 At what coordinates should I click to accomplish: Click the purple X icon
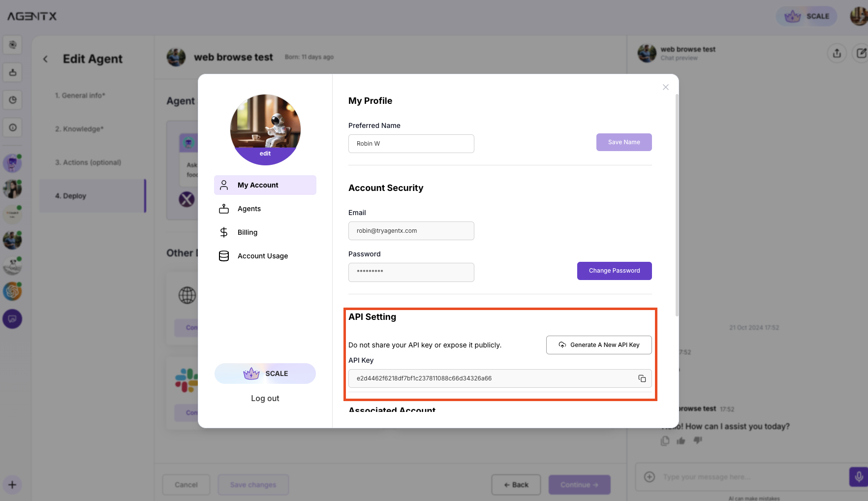coord(186,199)
